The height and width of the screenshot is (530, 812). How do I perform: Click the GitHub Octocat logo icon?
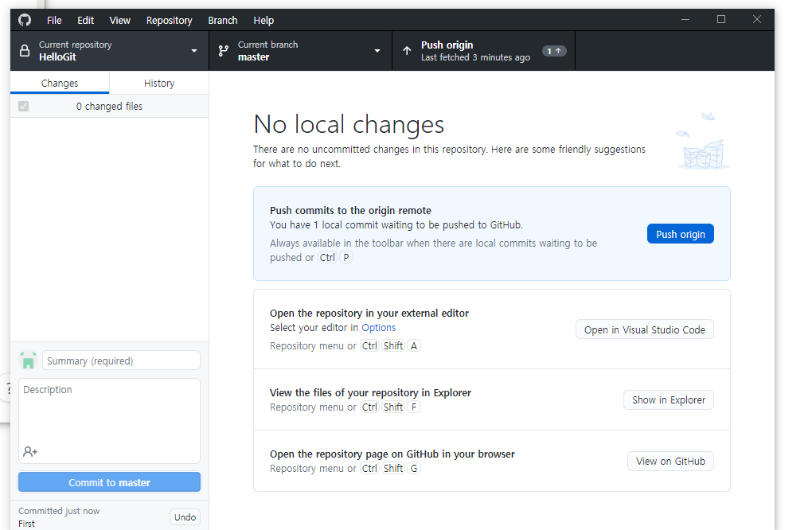[x=25, y=20]
